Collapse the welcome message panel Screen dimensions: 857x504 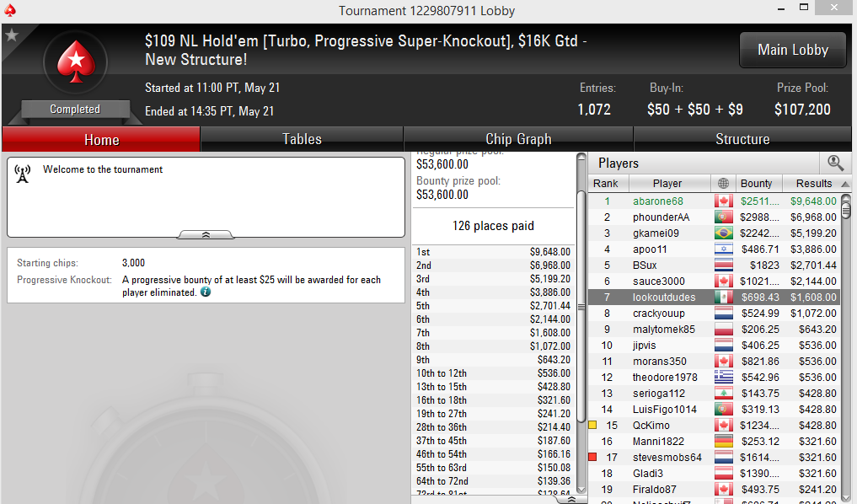coord(206,234)
